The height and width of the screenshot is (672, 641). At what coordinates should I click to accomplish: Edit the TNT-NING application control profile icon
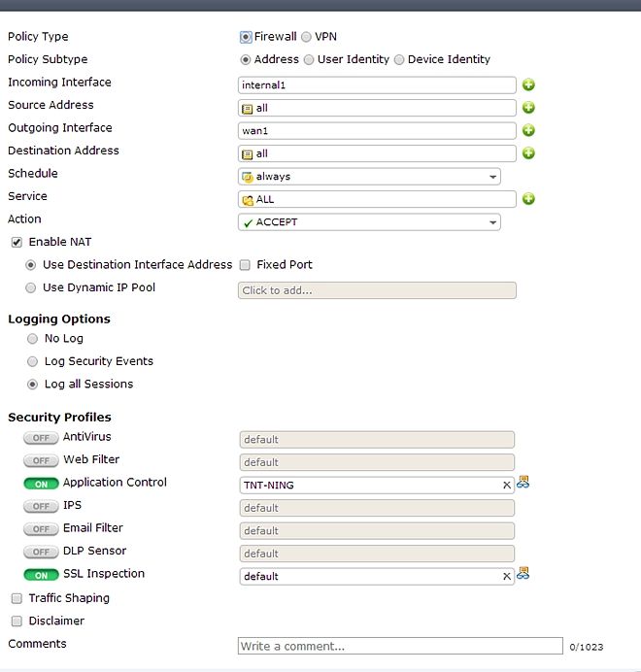click(x=523, y=482)
